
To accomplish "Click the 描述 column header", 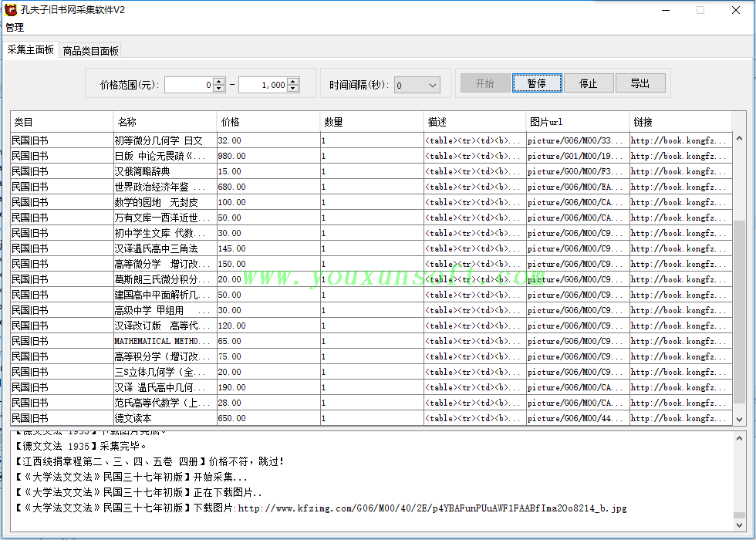I will (475, 122).
